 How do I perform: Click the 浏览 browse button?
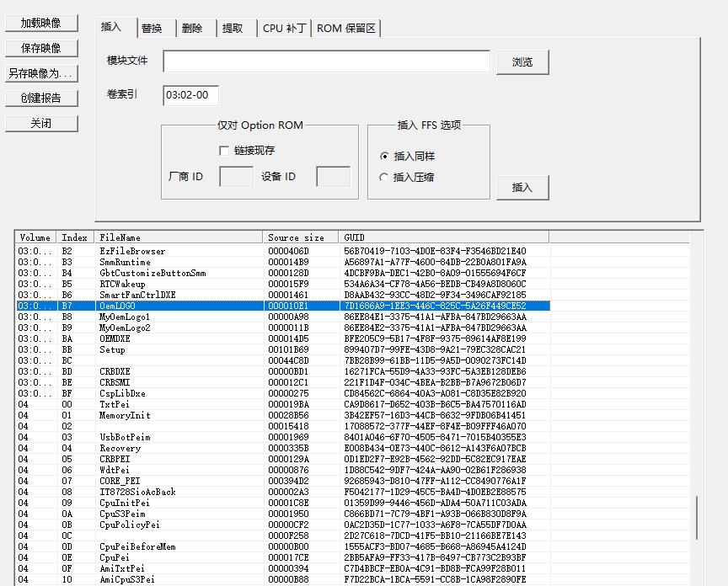click(522, 62)
